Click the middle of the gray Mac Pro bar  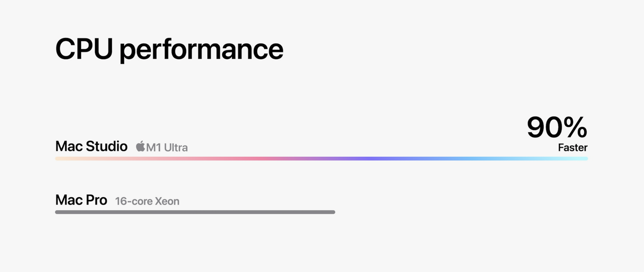pyautogui.click(x=195, y=212)
